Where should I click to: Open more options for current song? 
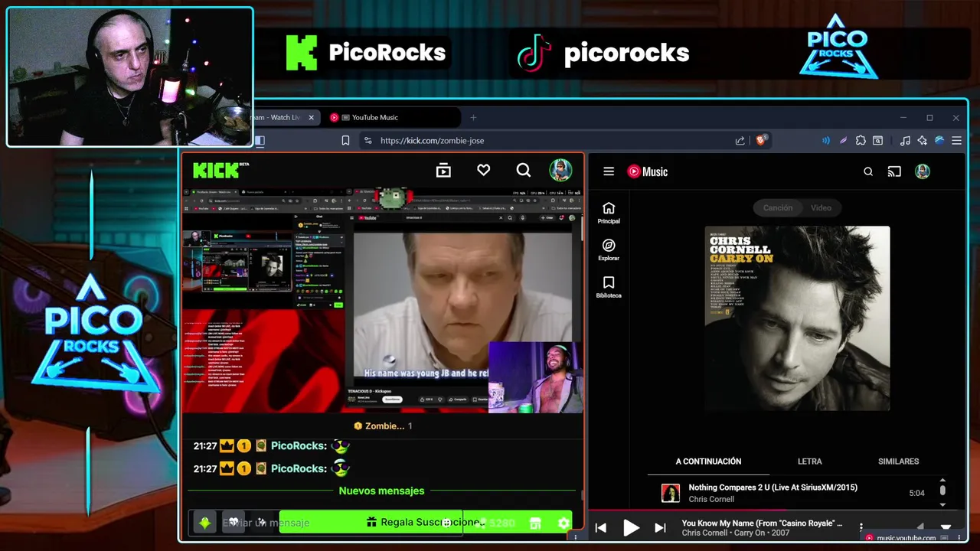pyautogui.click(x=861, y=527)
